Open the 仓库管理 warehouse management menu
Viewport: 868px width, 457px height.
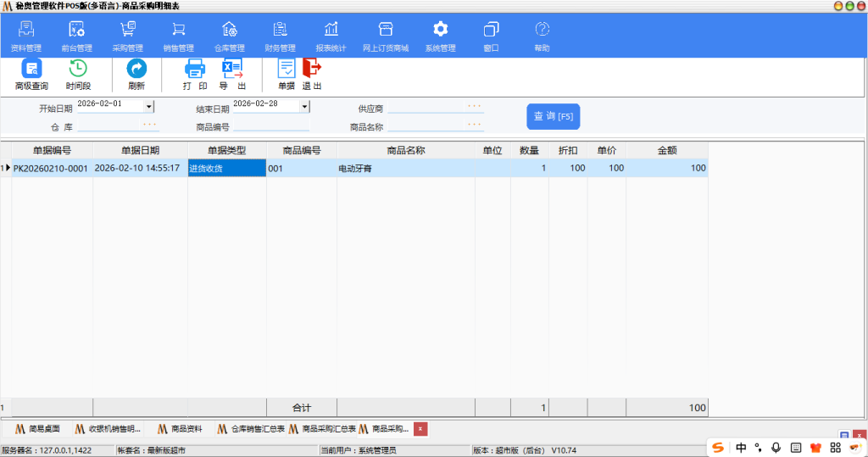tap(229, 36)
